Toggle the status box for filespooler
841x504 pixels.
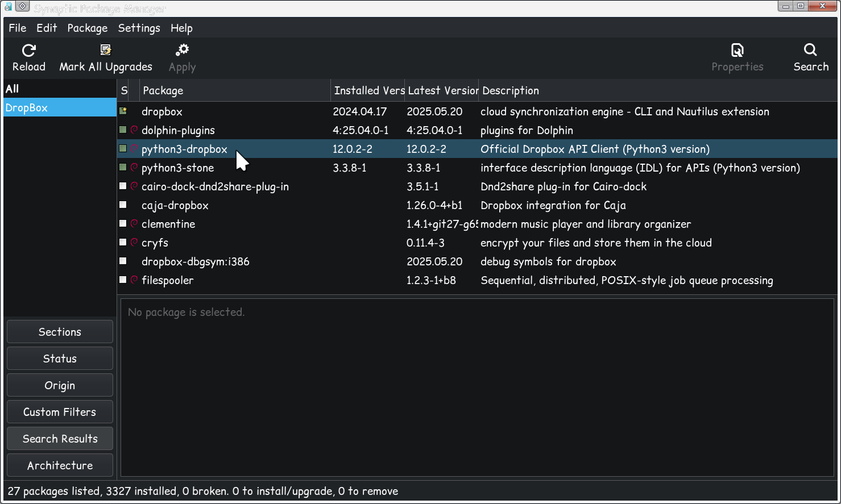(123, 280)
